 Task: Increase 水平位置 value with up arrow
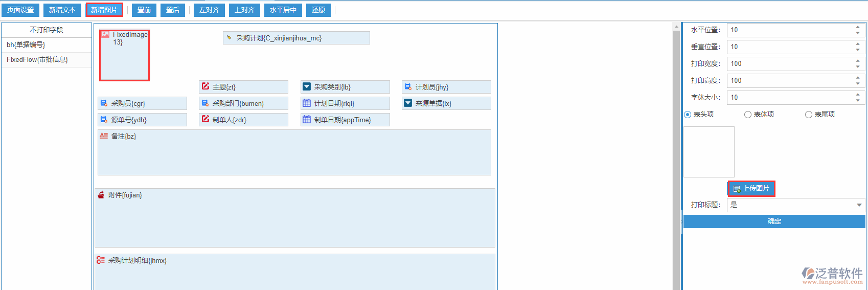click(858, 27)
